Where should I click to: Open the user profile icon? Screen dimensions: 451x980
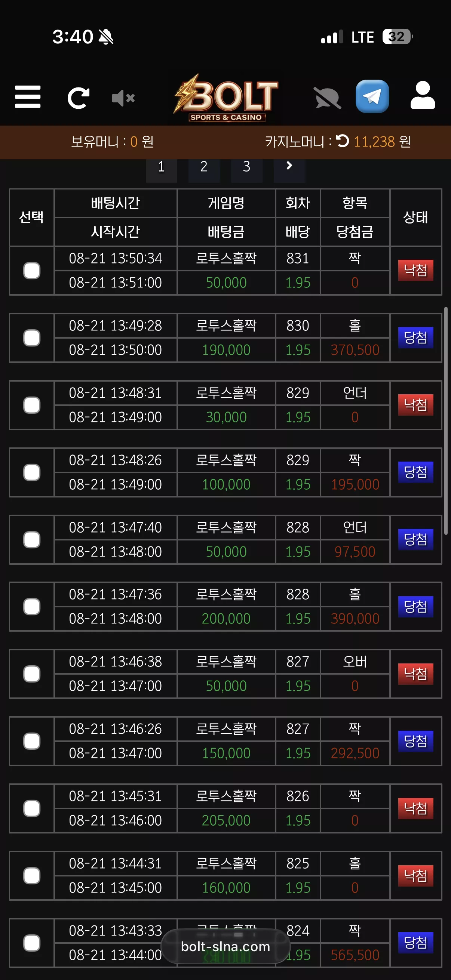point(423,95)
